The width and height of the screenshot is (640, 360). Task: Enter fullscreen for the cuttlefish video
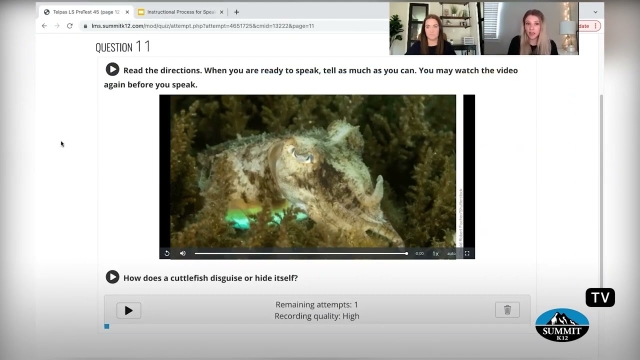point(467,253)
